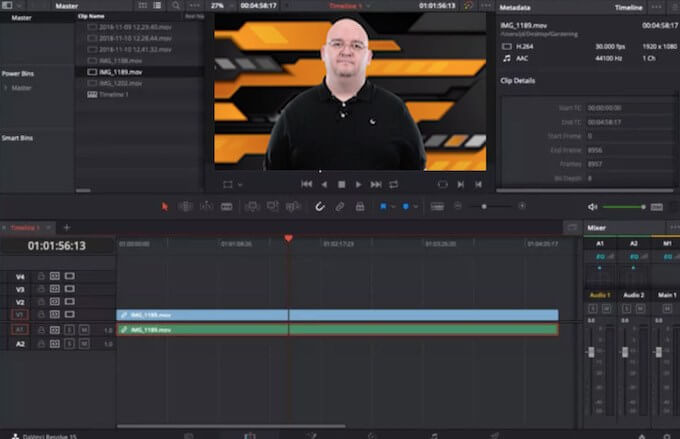Click the Replace Clip edit icon
The height and width of the screenshot is (439, 680).
pyautogui.click(x=293, y=206)
